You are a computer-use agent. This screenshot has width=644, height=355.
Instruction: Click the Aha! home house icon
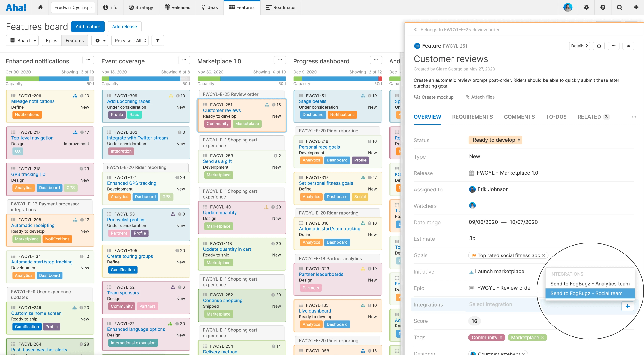pyautogui.click(x=40, y=7)
